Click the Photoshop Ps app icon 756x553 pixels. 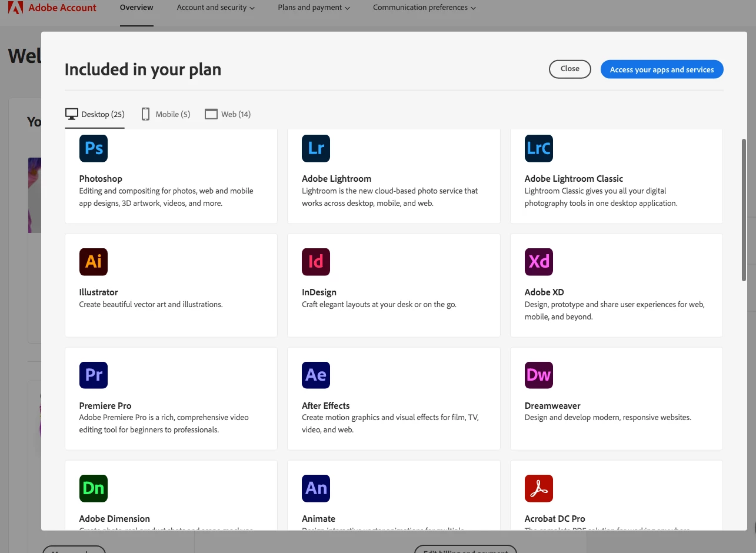coord(94,148)
